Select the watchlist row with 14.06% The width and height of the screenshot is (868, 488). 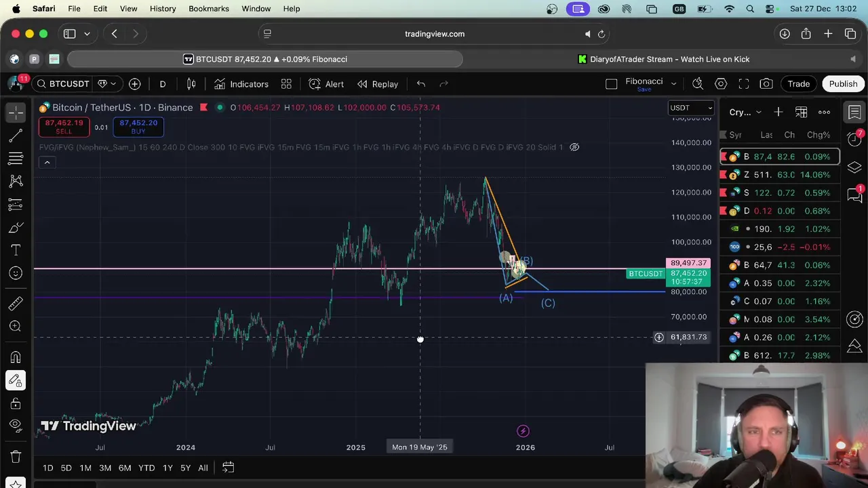coord(780,175)
